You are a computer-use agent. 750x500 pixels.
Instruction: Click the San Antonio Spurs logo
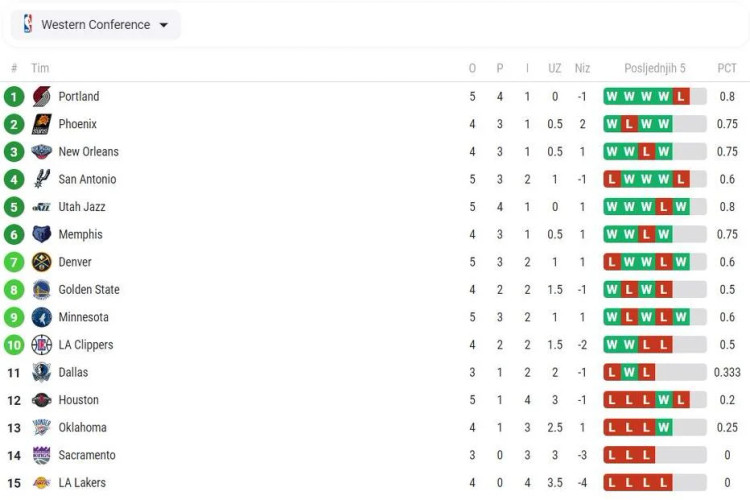point(42,179)
